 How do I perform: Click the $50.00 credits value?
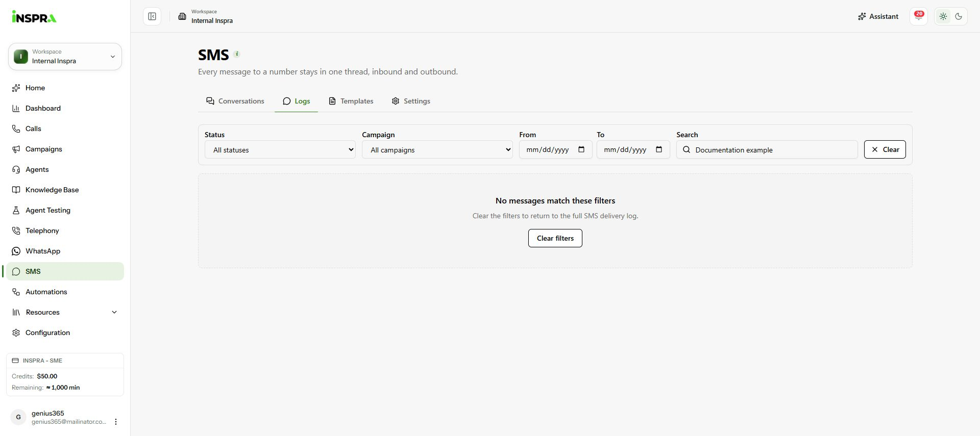point(47,376)
